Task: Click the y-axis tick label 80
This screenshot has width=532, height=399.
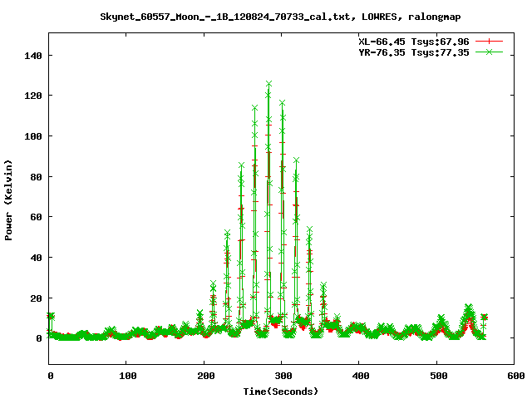Action: click(x=36, y=177)
